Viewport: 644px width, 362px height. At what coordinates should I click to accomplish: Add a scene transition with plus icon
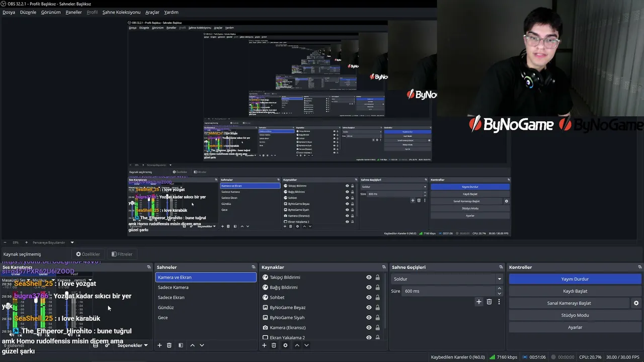pos(479,302)
